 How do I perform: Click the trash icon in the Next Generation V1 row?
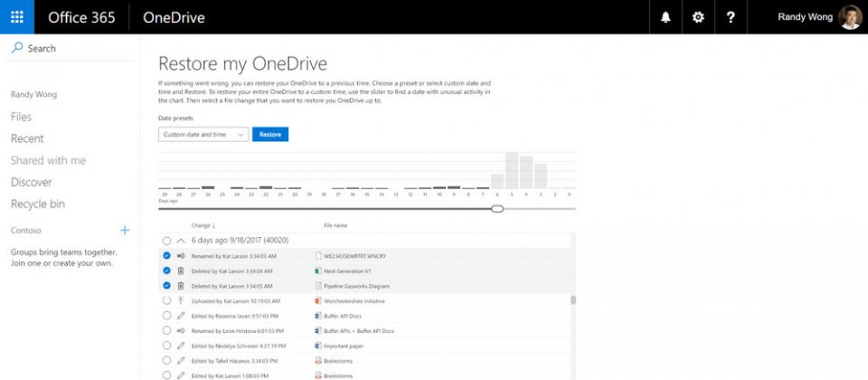[x=181, y=271]
